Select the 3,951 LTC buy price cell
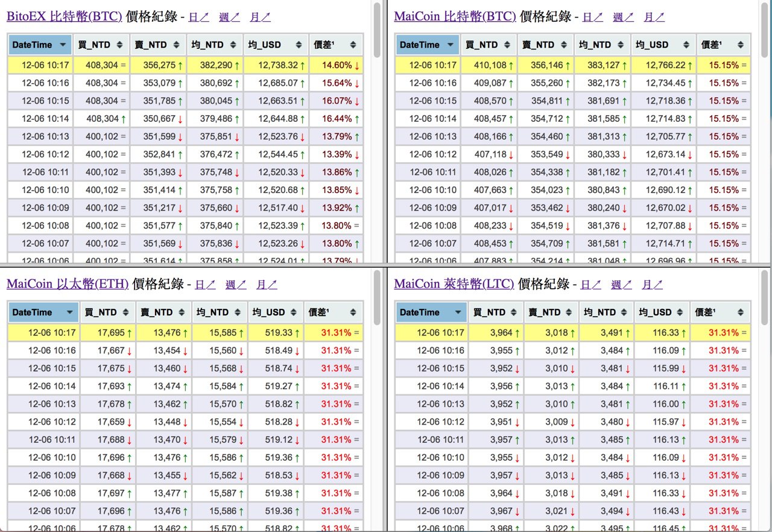This screenshot has height=532, width=772. point(495,422)
